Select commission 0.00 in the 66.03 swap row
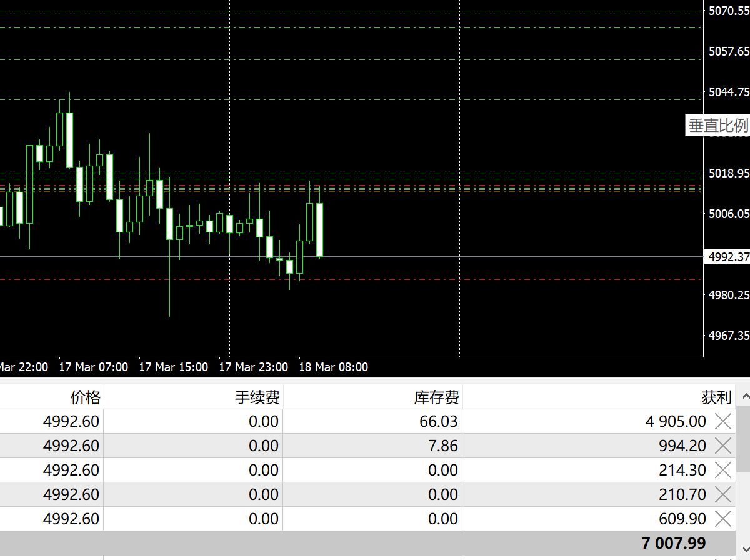The width and height of the screenshot is (750, 560). pos(264,422)
